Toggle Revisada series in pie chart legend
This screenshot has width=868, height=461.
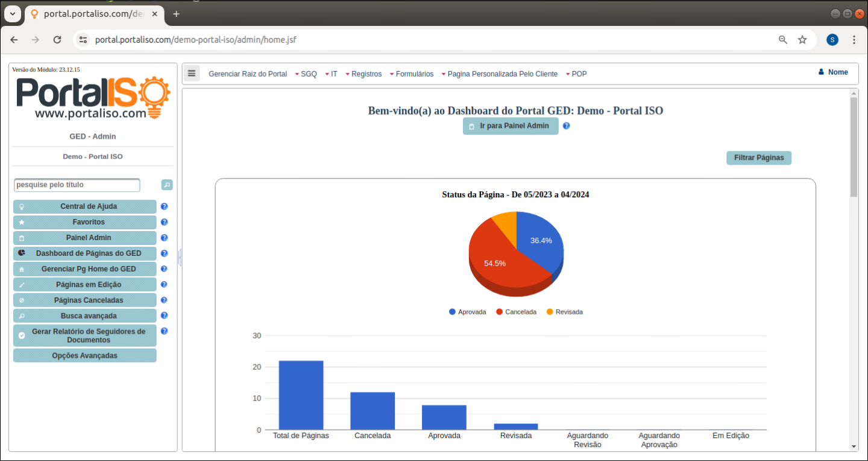[565, 312]
